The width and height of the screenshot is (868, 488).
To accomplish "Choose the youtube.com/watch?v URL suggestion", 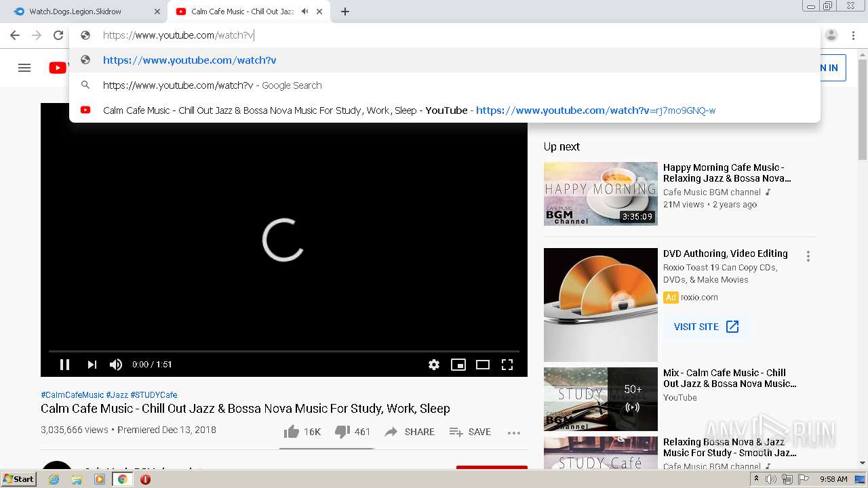I will click(x=445, y=60).
